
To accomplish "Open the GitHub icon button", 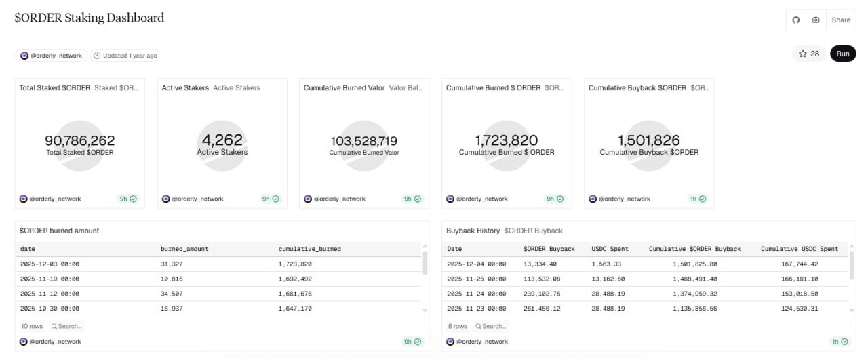I will pos(796,20).
